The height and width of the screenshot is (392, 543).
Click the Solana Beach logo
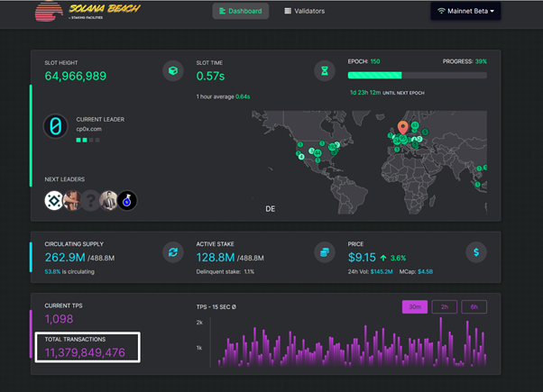77,13
